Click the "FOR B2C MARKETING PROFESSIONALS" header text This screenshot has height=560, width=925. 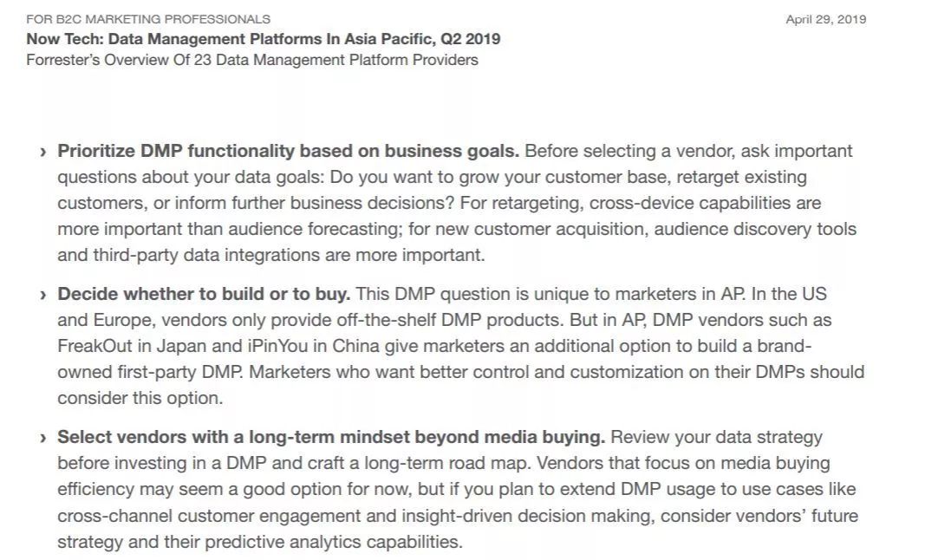tap(148, 18)
